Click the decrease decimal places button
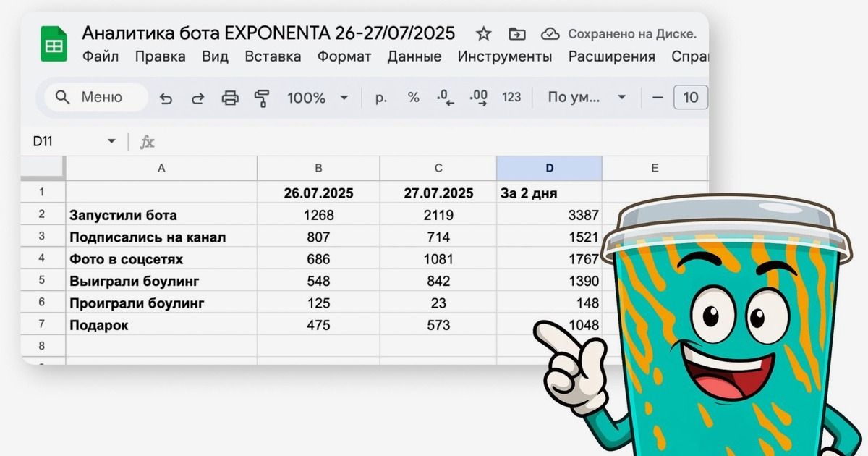Viewport: 868px width, 456px height. (446, 98)
